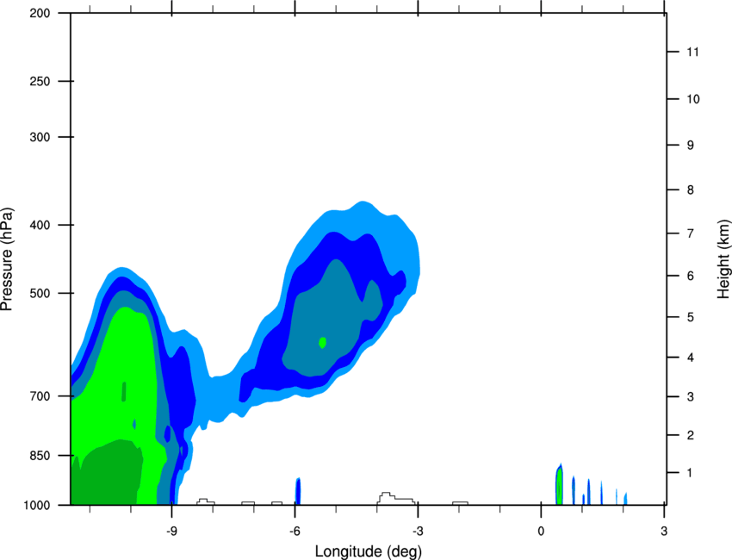This screenshot has width=732, height=560.
Task: Click the "Pressure (hPa)" axis title
Action: pos(7,259)
